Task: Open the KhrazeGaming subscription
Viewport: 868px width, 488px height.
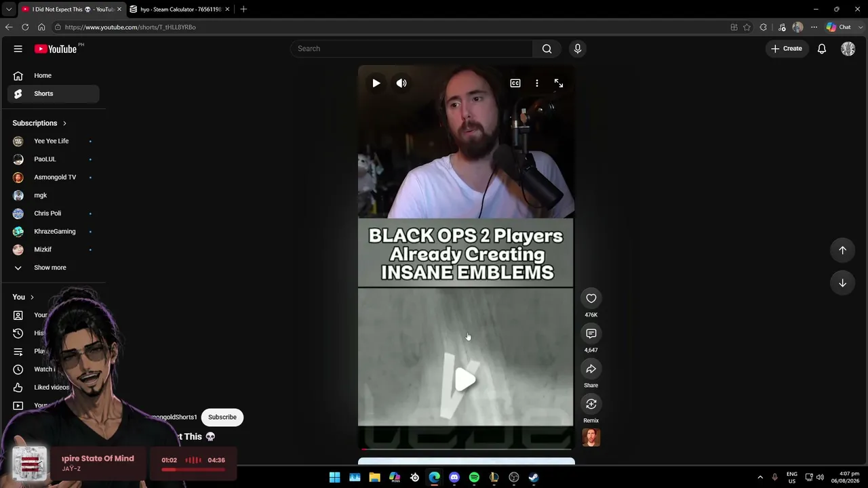Action: (x=54, y=232)
